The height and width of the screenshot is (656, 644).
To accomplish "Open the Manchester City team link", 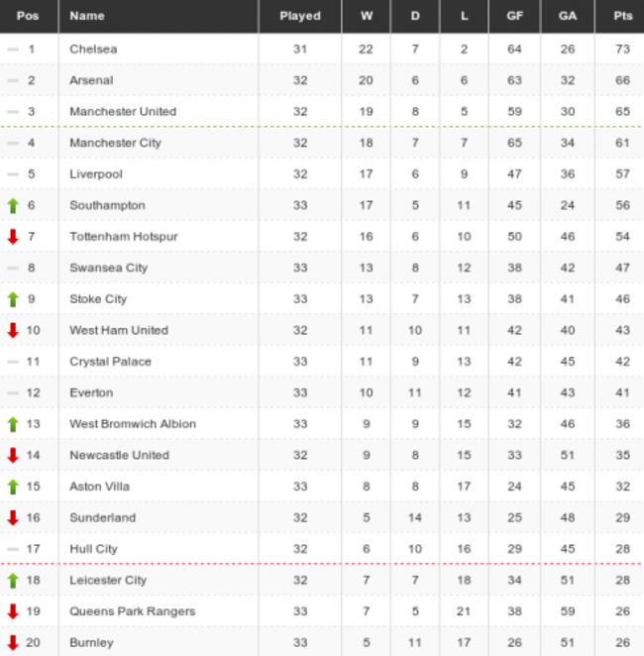I will point(115,143).
